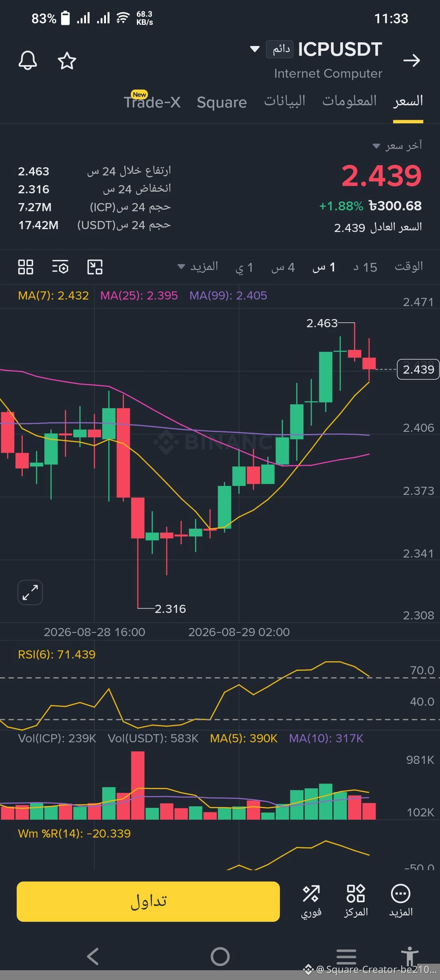The width and height of the screenshot is (440, 980).
Task: Tap the chart high marker 2.463
Action: click(x=322, y=323)
